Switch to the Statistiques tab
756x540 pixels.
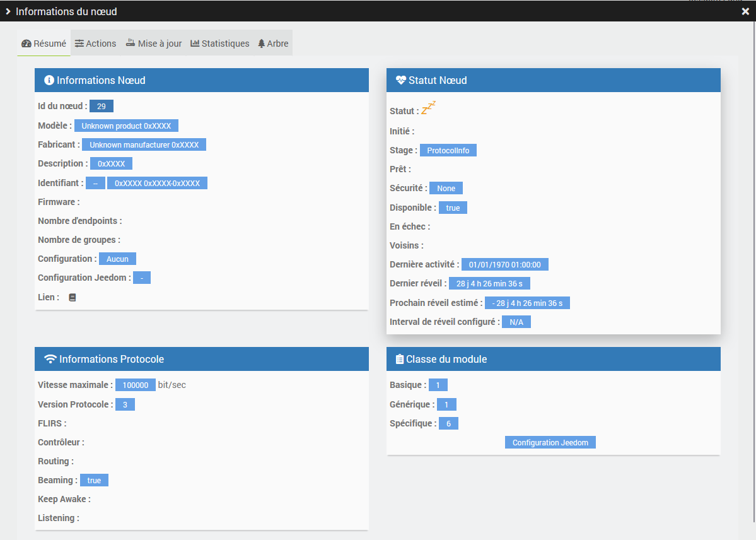point(220,44)
